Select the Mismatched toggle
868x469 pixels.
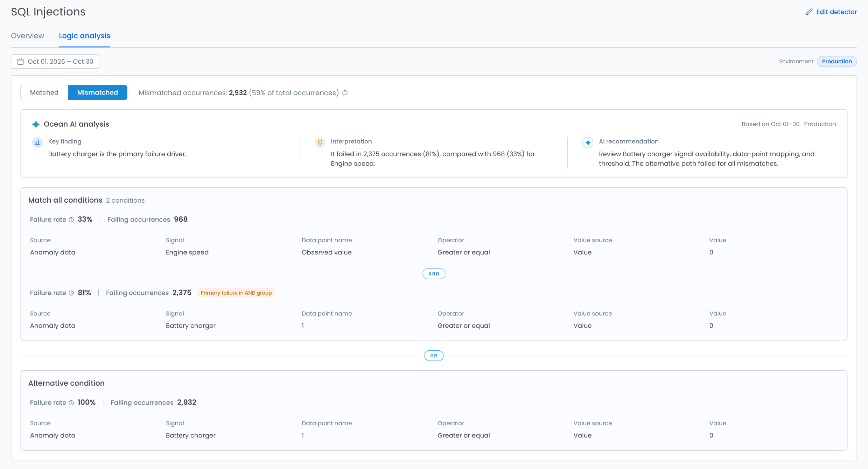pos(98,92)
